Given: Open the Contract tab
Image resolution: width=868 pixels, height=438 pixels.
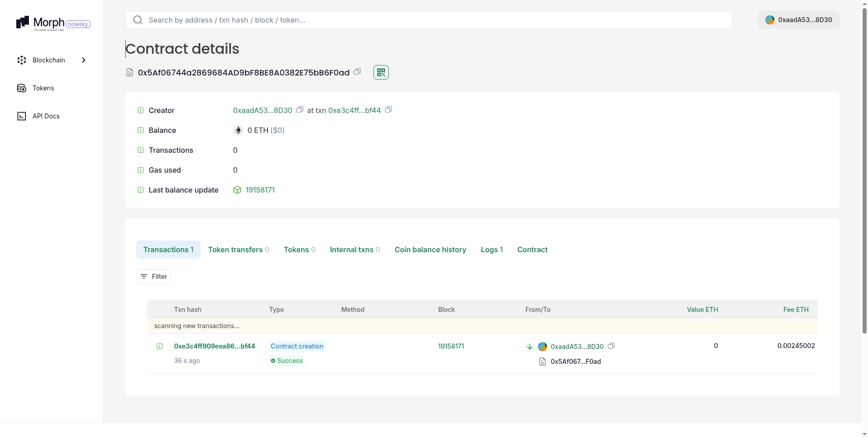Looking at the screenshot, I should 532,250.
